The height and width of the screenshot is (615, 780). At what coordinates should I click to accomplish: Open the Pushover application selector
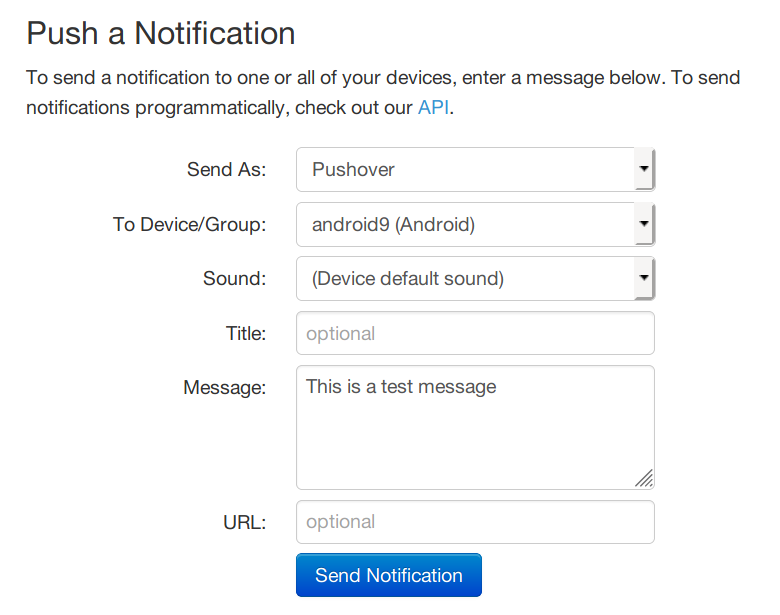click(x=466, y=170)
